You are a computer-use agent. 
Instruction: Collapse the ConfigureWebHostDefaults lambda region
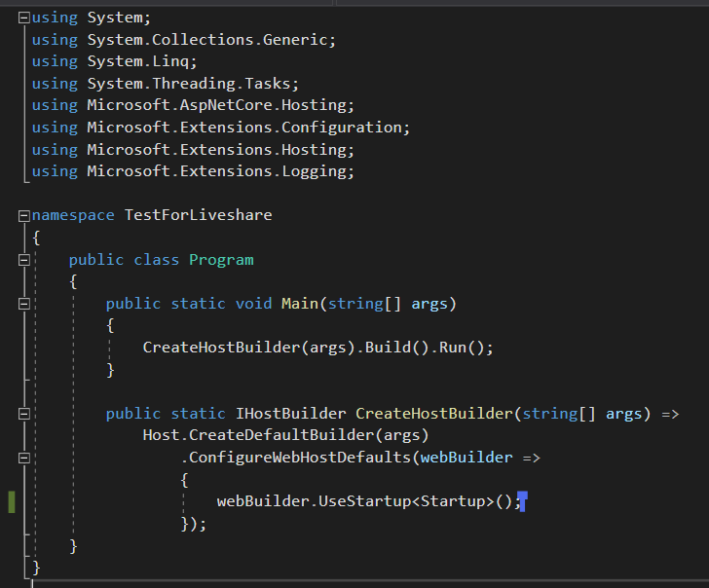[24, 458]
